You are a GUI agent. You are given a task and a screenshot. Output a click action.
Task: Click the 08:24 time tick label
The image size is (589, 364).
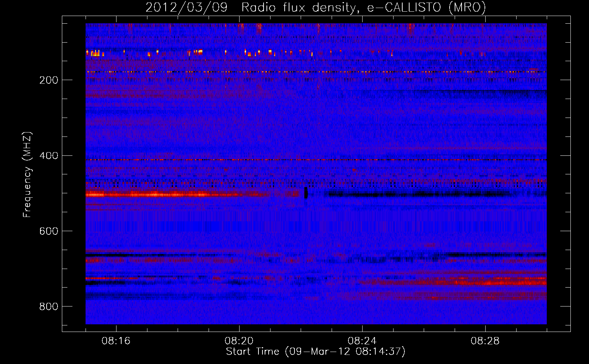pyautogui.click(x=362, y=341)
